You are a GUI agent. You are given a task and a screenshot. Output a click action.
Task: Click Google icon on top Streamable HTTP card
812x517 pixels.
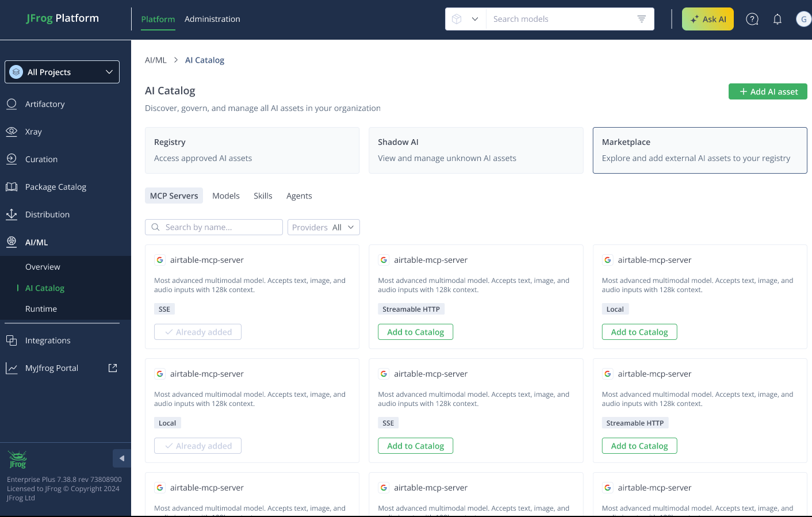pyautogui.click(x=384, y=260)
